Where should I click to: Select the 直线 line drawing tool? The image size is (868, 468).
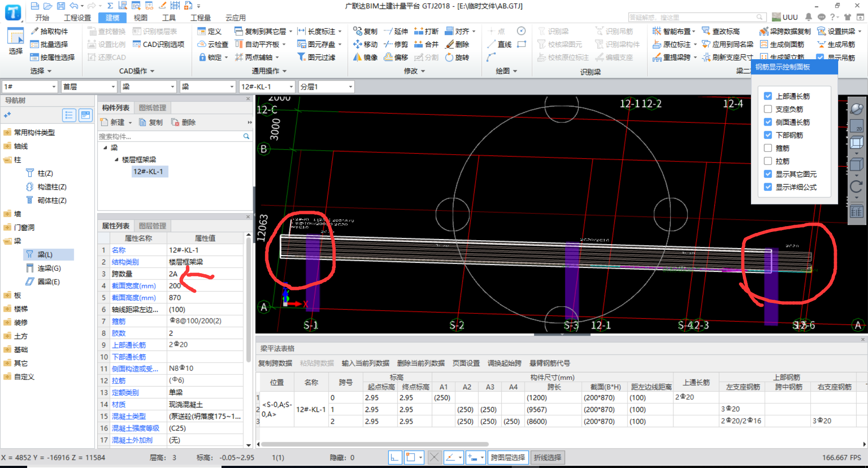499,44
